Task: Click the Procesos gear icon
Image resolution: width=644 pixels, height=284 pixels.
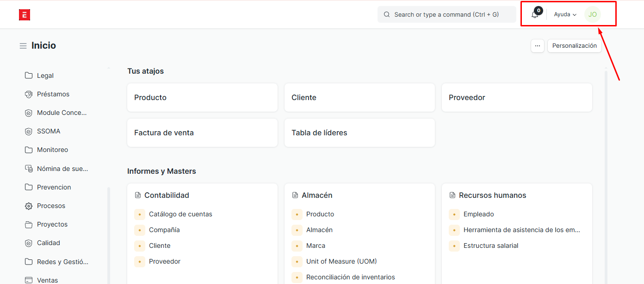Action: [29, 206]
